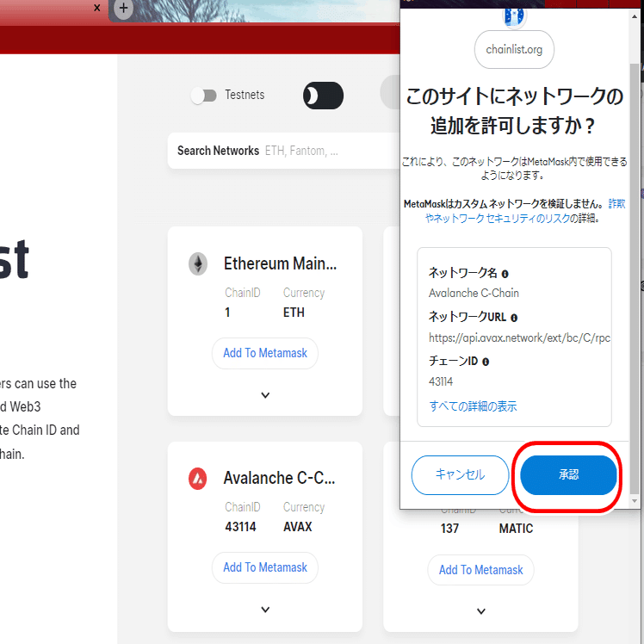Click the 承認 approve button
Screen dimensions: 644x644
pos(568,474)
